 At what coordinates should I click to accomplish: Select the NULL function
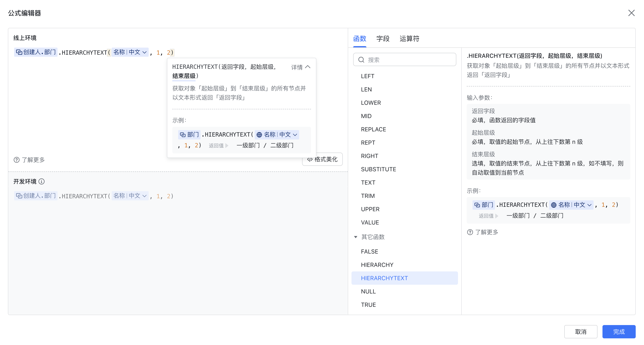(404, 291)
